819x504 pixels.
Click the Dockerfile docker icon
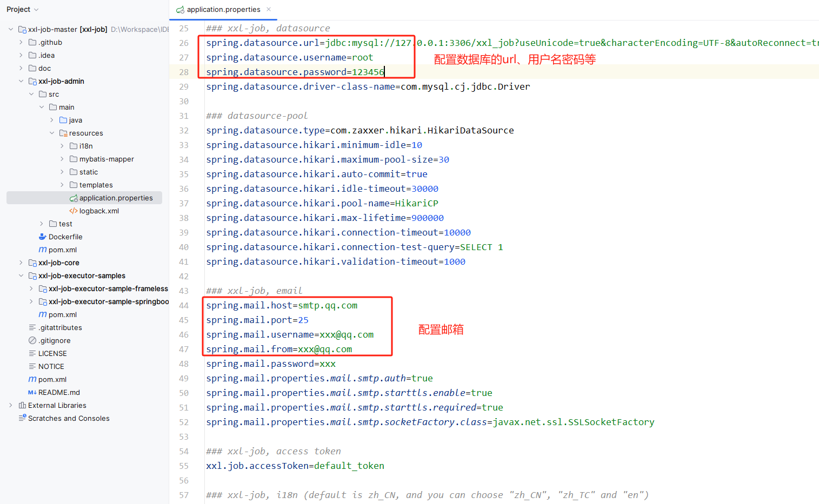(43, 237)
